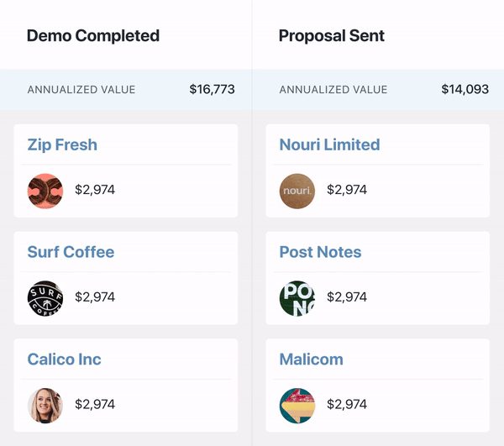The height and width of the screenshot is (446, 504).
Task: Click the Malicom logo icon
Action: tap(297, 406)
